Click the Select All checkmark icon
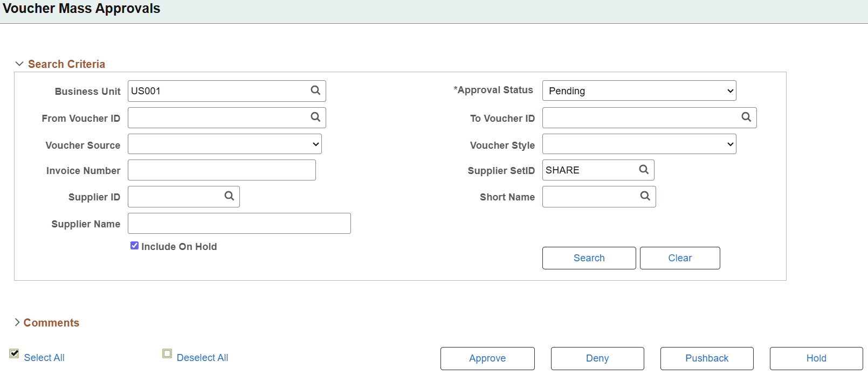The height and width of the screenshot is (375, 868). click(14, 353)
